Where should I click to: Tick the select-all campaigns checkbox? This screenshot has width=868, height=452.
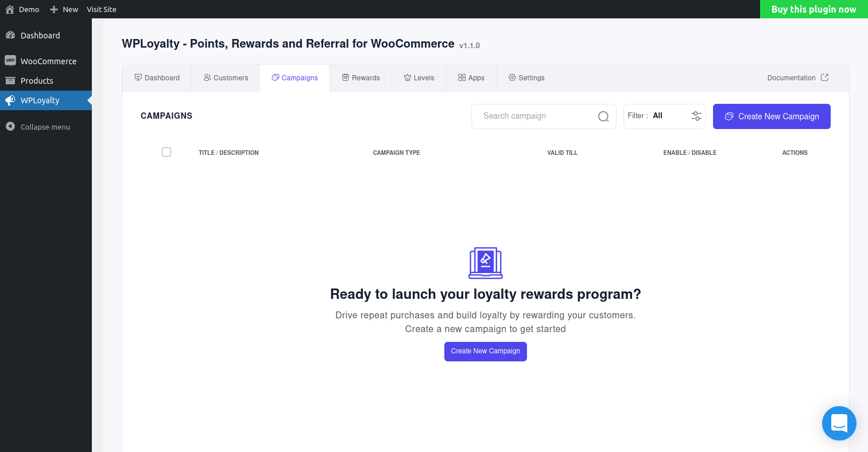click(x=166, y=152)
